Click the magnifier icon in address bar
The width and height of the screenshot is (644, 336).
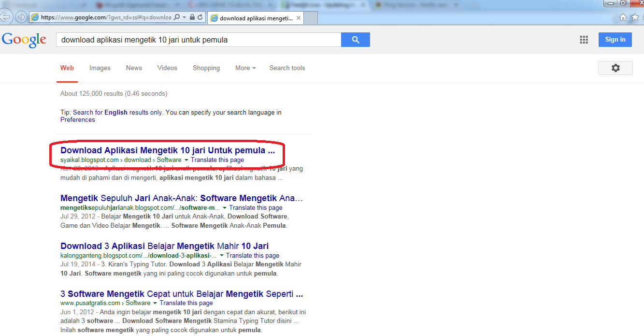tap(177, 17)
